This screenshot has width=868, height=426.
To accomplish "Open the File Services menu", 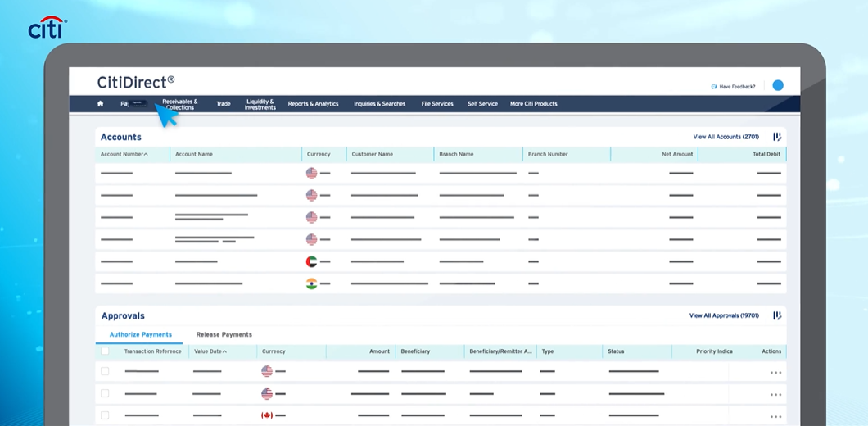I will (x=437, y=103).
